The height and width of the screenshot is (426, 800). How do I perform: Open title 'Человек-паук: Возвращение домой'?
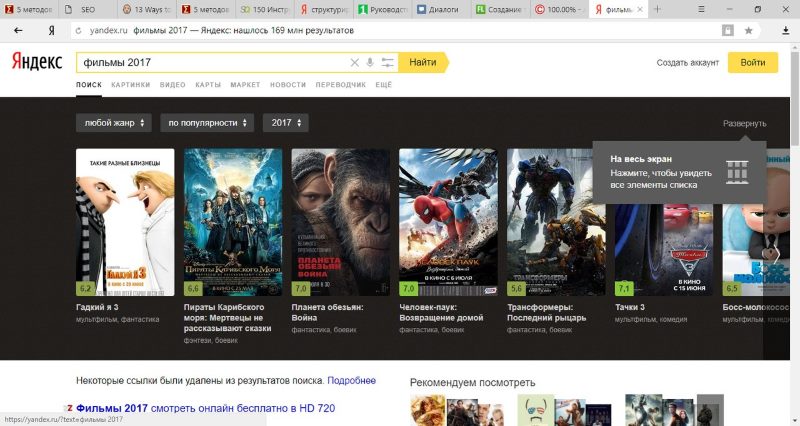click(x=441, y=312)
